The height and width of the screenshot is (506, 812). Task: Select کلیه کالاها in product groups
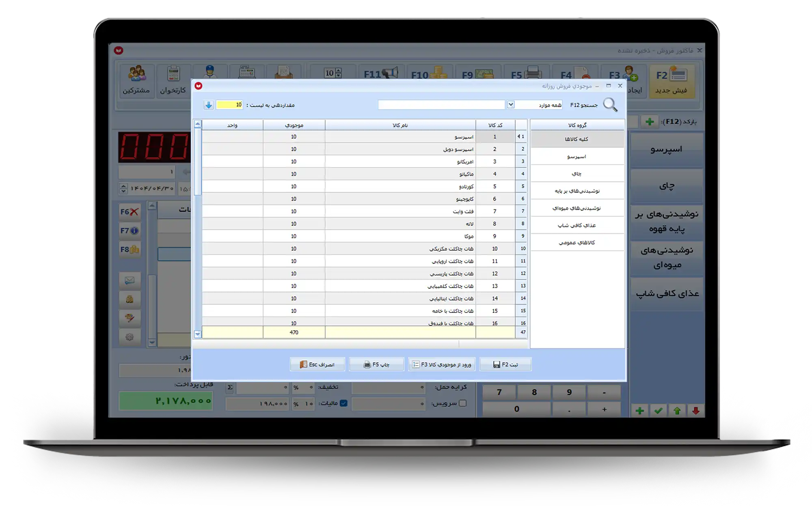pyautogui.click(x=577, y=139)
